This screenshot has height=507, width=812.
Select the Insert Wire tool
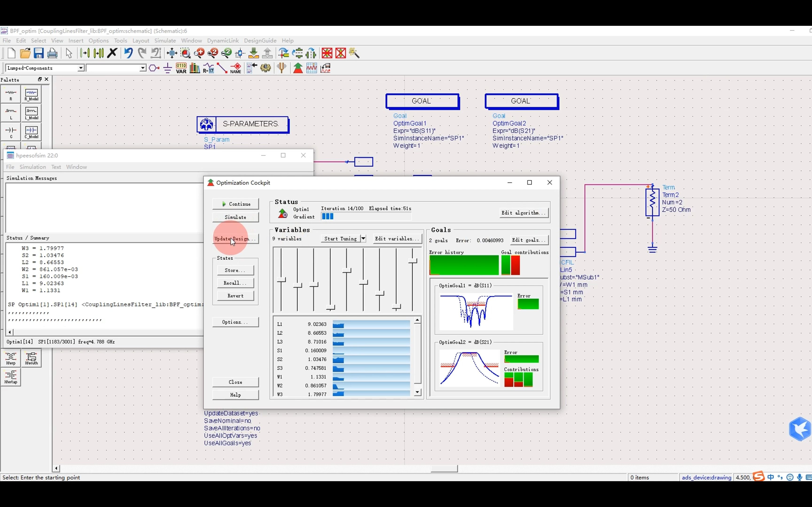(x=222, y=68)
